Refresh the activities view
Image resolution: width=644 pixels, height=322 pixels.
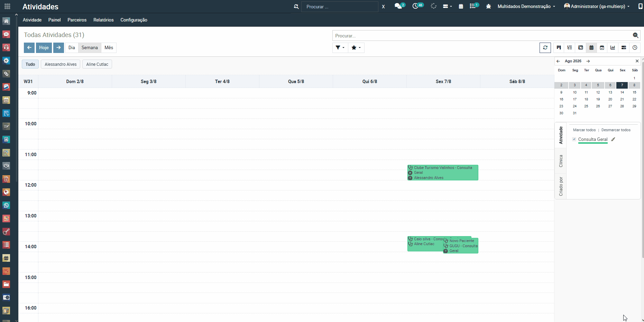click(545, 48)
